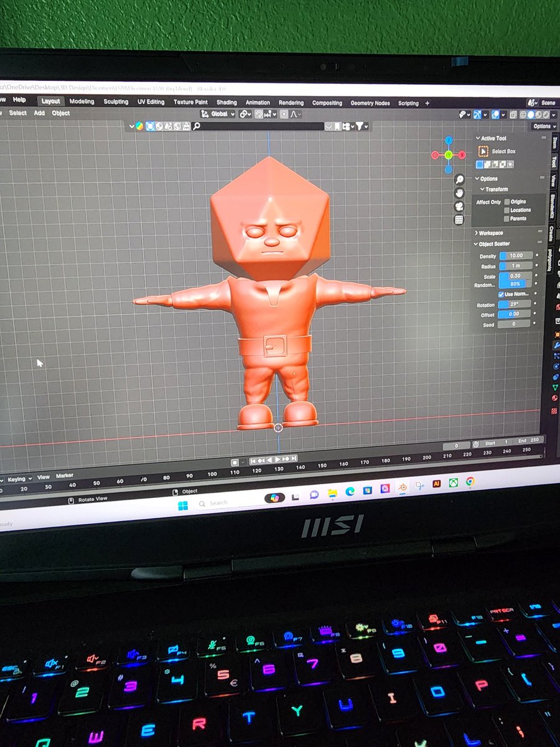Enable Affect Only Parents checkbox
This screenshot has width=560, height=747.
pos(507,218)
